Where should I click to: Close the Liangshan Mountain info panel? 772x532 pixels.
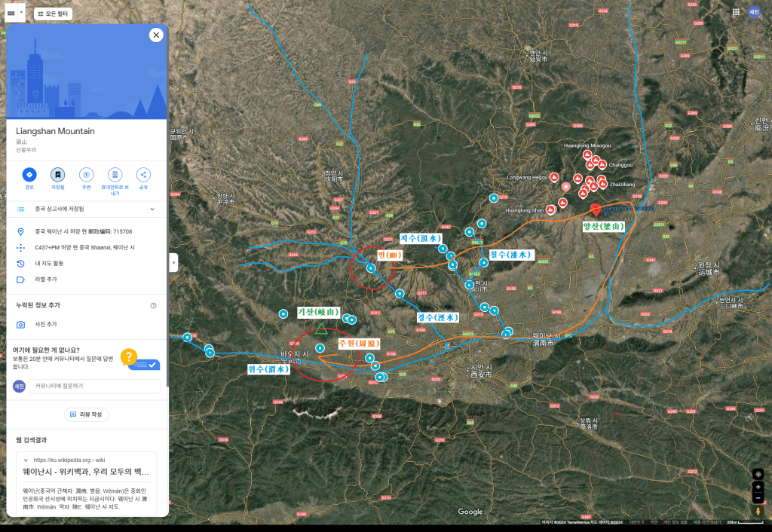(x=155, y=35)
